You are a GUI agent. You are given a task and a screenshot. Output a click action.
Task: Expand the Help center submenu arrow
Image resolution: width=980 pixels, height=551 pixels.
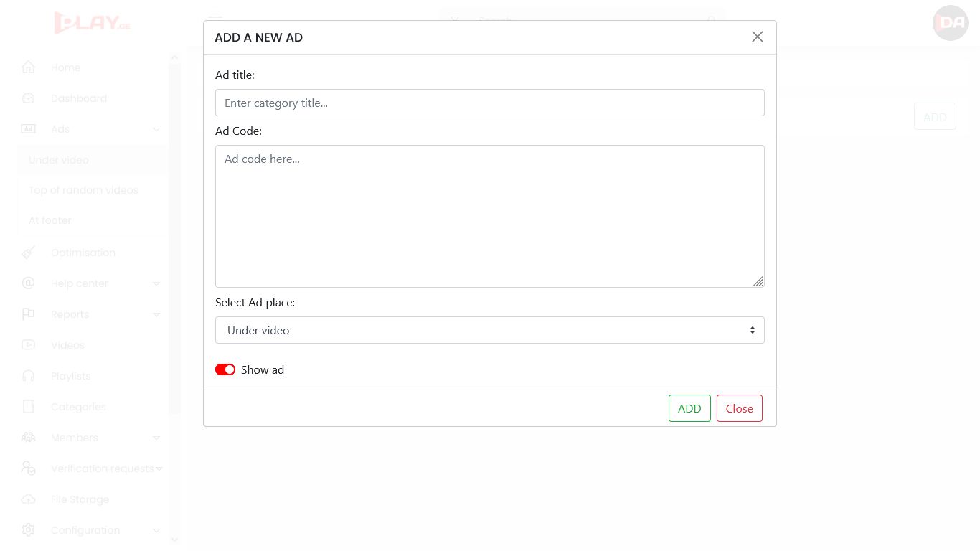tap(156, 283)
